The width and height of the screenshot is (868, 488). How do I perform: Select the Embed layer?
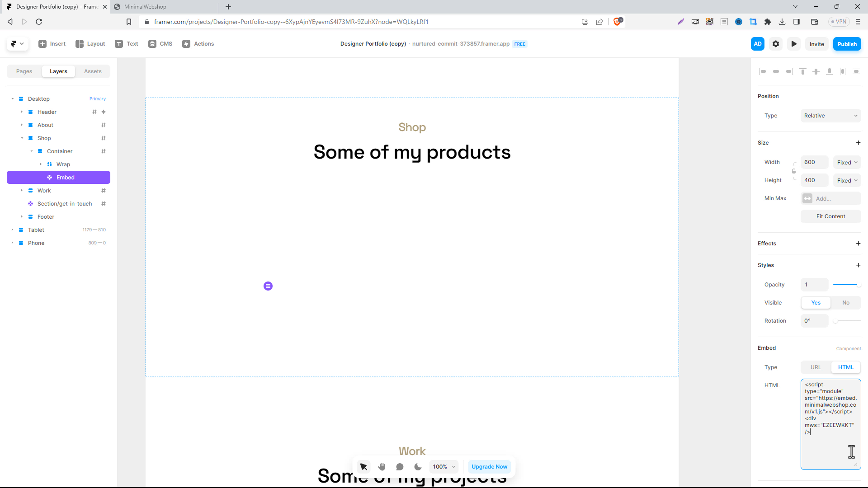pyautogui.click(x=58, y=178)
